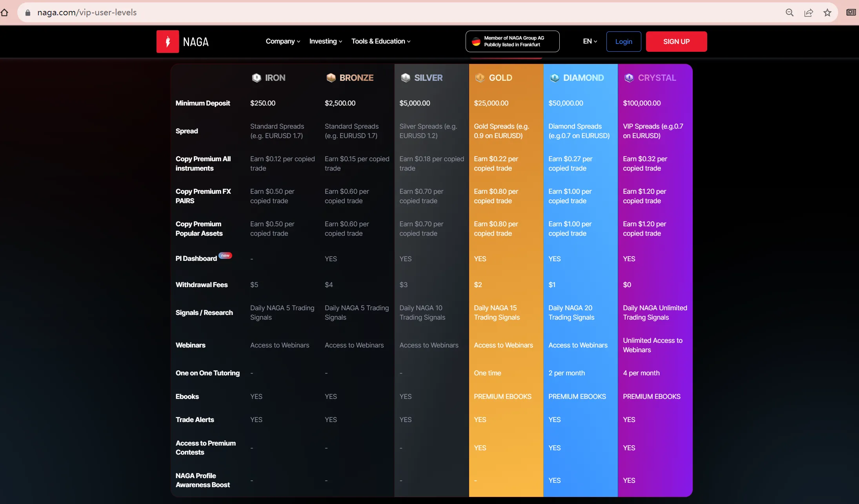This screenshot has height=504, width=859.
Task: Expand the Company menu
Action: [x=283, y=41]
